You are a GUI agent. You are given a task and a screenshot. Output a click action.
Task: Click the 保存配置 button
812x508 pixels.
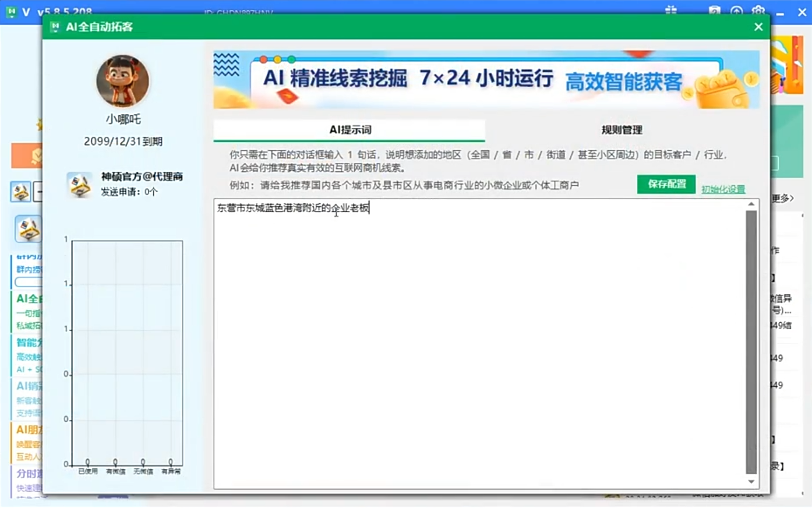tap(666, 184)
